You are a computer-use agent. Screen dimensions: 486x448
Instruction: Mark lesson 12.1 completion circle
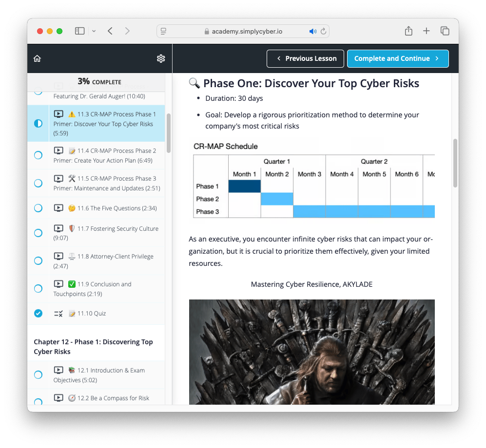(38, 374)
